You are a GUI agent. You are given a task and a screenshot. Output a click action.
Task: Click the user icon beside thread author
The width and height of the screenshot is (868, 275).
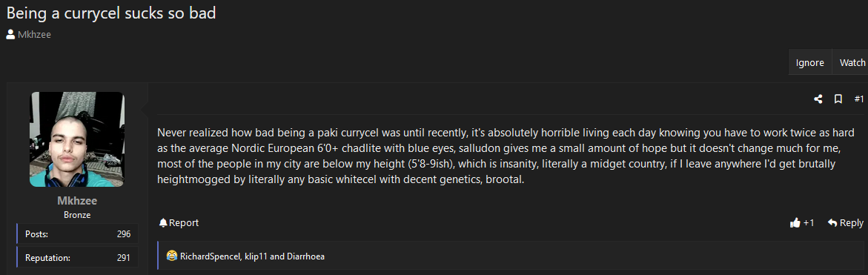coord(10,34)
